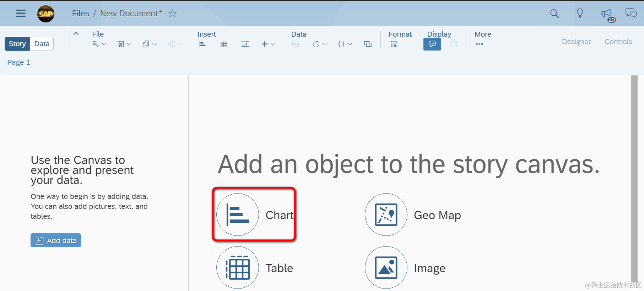Click the wrench edit story icon
Viewport: 644px width, 291px height.
(96, 44)
